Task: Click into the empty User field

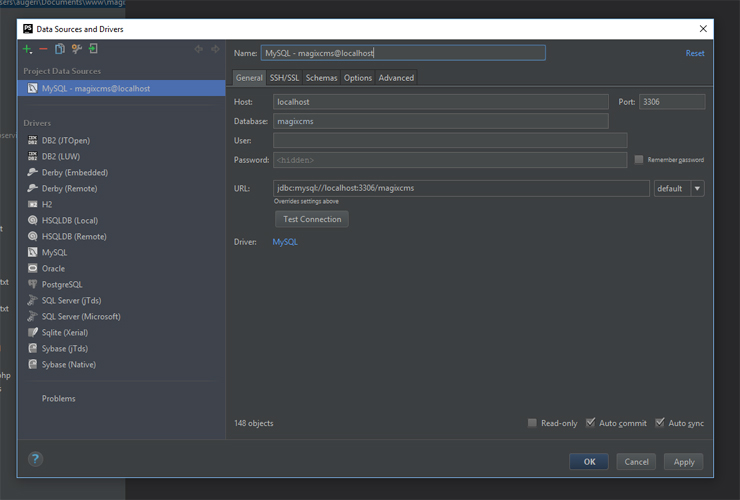Action: coord(450,141)
